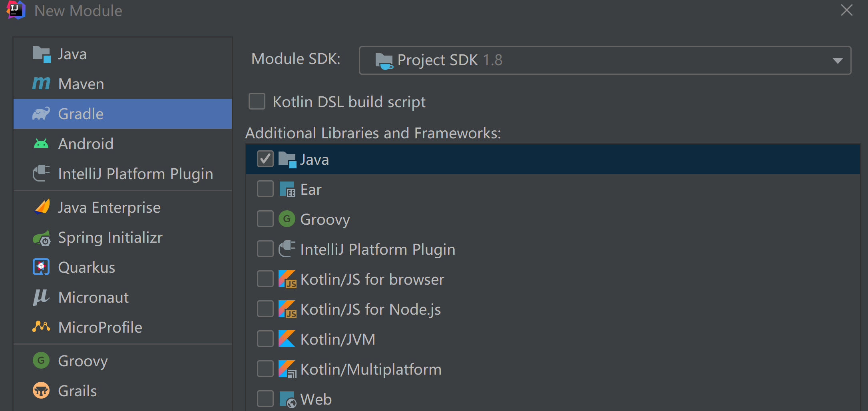The width and height of the screenshot is (868, 411).
Task: Click the Maven 'm' icon
Action: pyautogui.click(x=41, y=84)
